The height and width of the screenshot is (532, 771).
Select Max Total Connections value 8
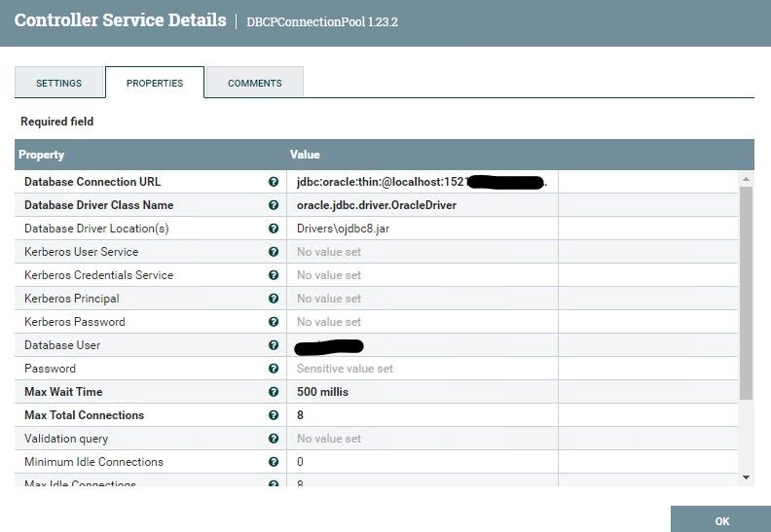point(422,415)
